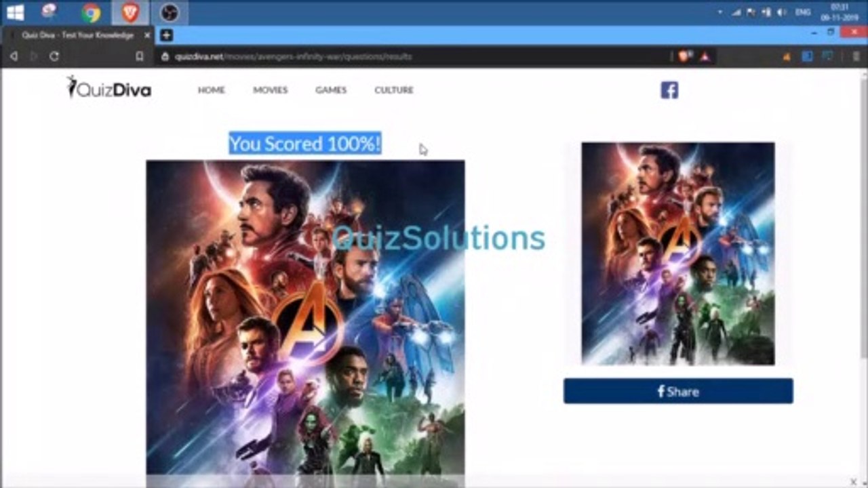Click the padlock site security icon
Viewport: 868px width, 488px height.
click(165, 57)
